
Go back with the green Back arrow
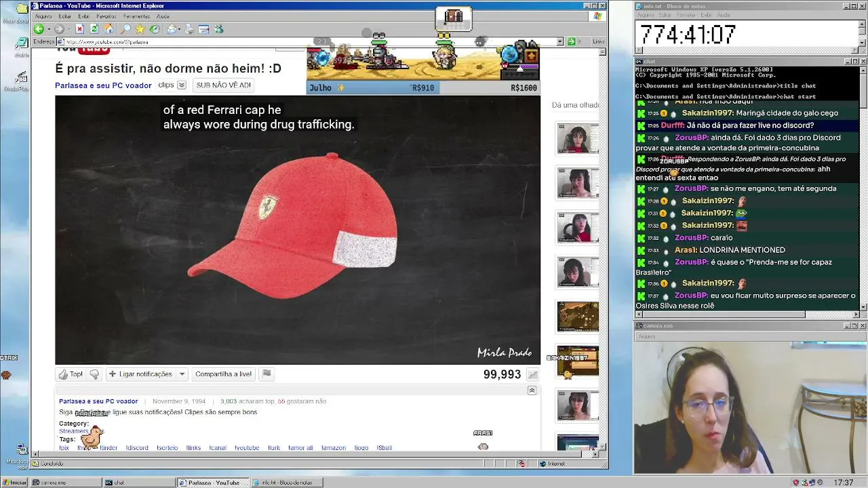pyautogui.click(x=39, y=29)
